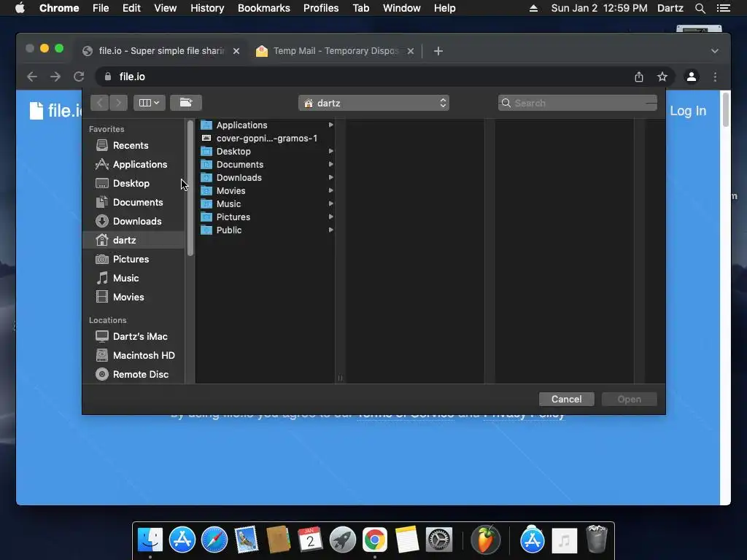The width and height of the screenshot is (747, 560).
Task: Click Log In on file.io
Action: 688,111
